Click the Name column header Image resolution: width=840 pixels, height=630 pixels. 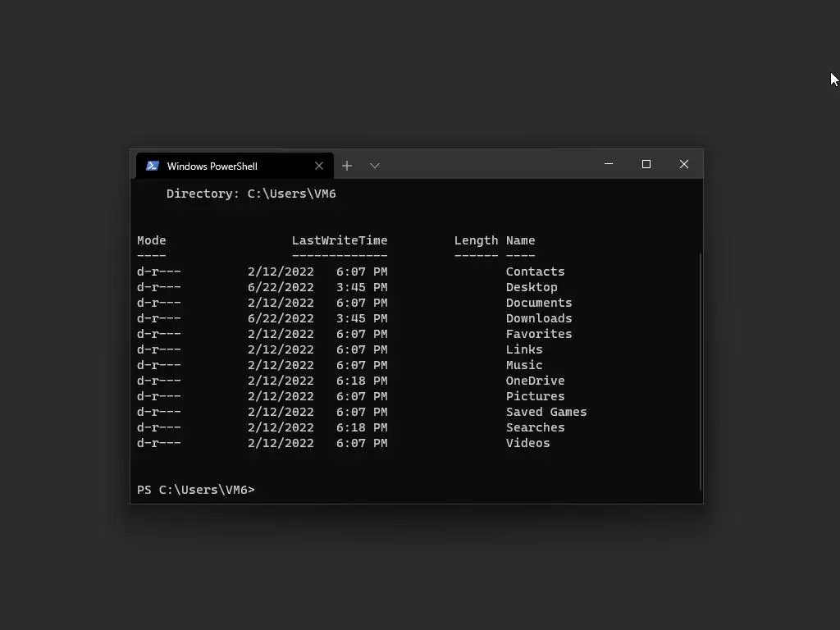point(521,240)
